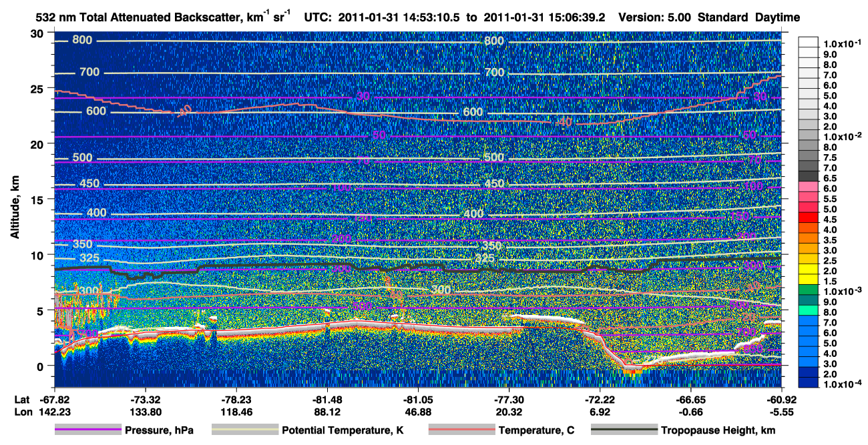868x445 pixels.
Task: Click the '450' contour label at the plot's left side
Action: coord(89,183)
